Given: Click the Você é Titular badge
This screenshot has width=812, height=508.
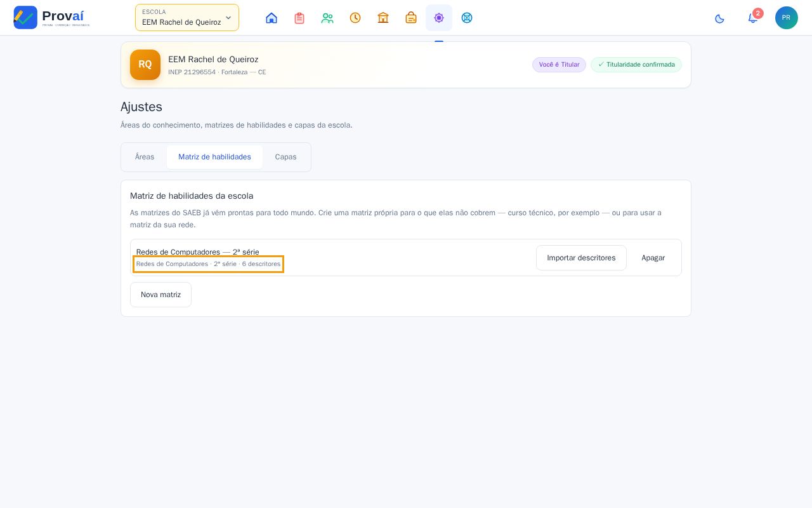Looking at the screenshot, I should [x=559, y=65].
